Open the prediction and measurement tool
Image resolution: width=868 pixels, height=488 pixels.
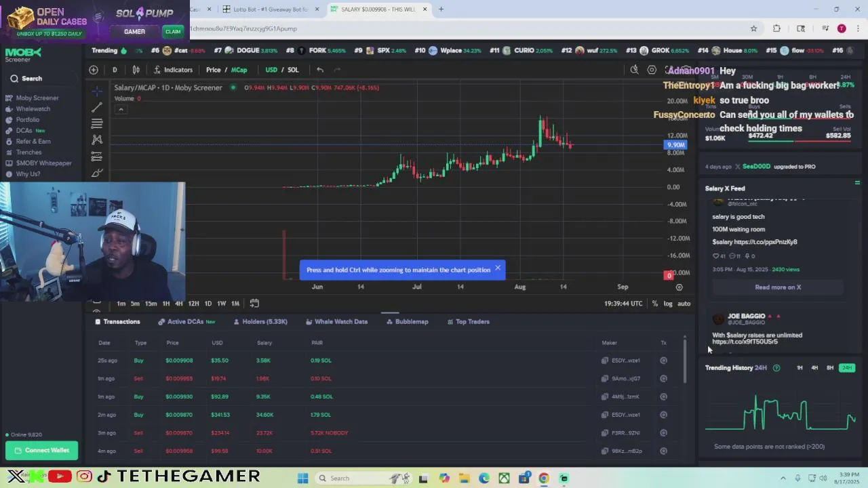coord(97,157)
